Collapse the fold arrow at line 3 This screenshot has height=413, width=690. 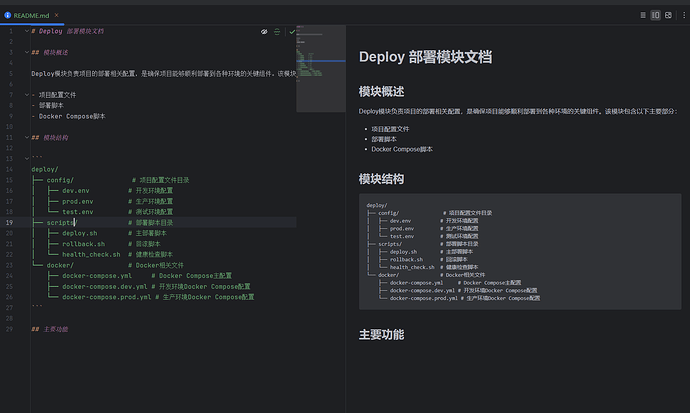coord(26,52)
